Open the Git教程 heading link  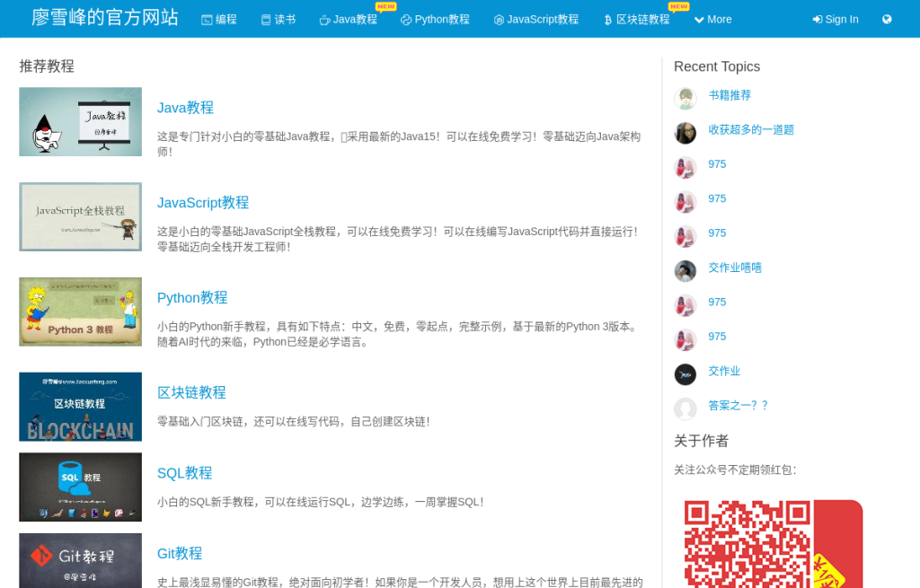(x=180, y=553)
